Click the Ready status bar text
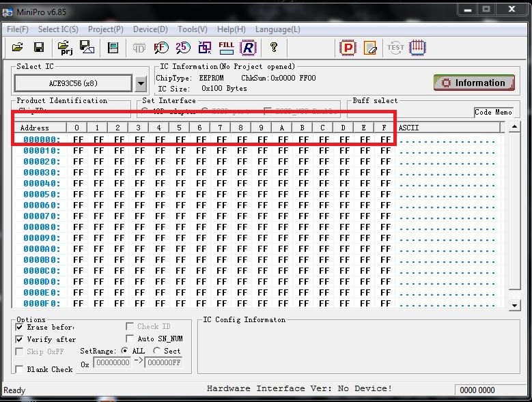 [14, 390]
